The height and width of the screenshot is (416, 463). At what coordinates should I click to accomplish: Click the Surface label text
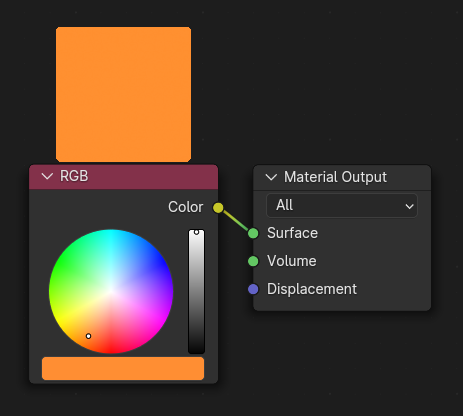pyautogui.click(x=292, y=233)
